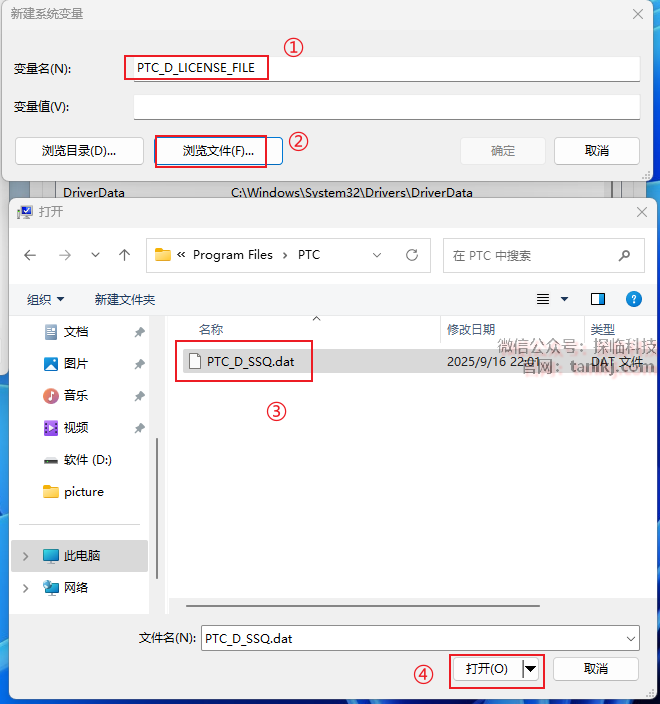This screenshot has height=704, width=660.
Task: Click the 打开(O) button
Action: (x=487, y=669)
